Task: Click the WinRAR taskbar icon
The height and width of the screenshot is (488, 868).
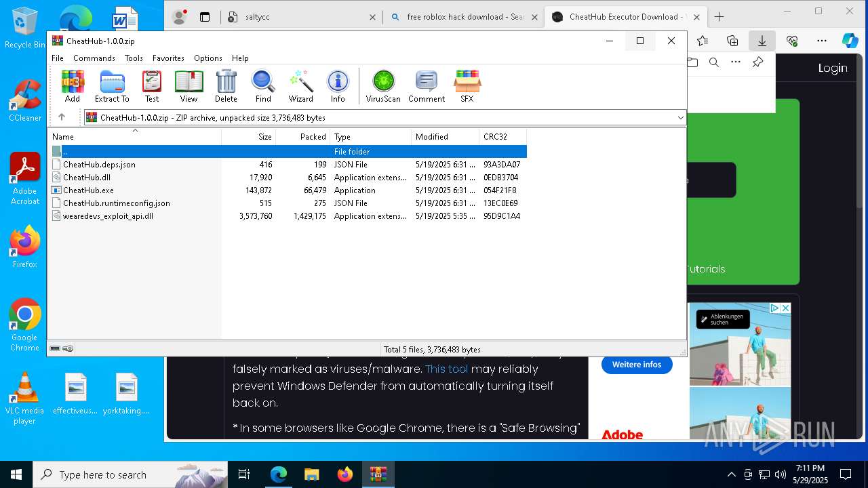Action: pos(378,474)
